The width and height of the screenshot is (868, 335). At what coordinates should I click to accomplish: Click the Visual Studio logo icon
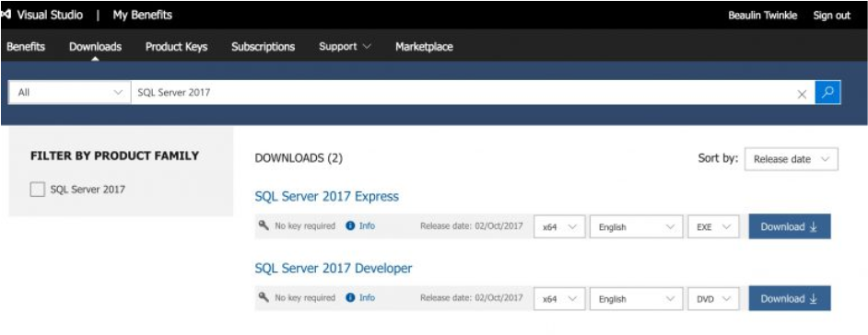click(6, 15)
